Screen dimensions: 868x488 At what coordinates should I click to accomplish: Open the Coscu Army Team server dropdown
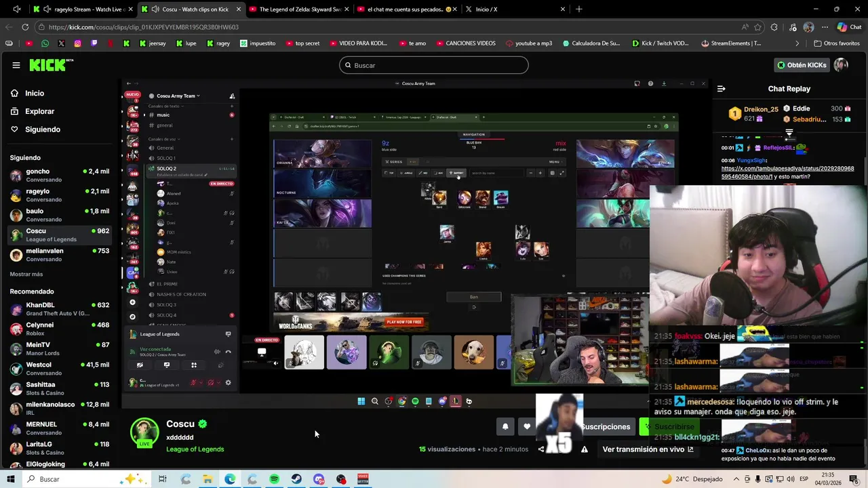(x=178, y=96)
